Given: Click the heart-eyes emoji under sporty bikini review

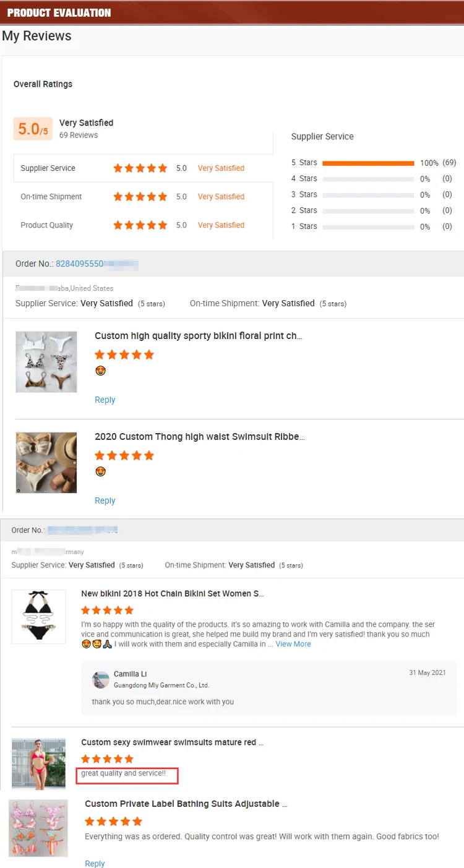Looking at the screenshot, I should pos(100,371).
